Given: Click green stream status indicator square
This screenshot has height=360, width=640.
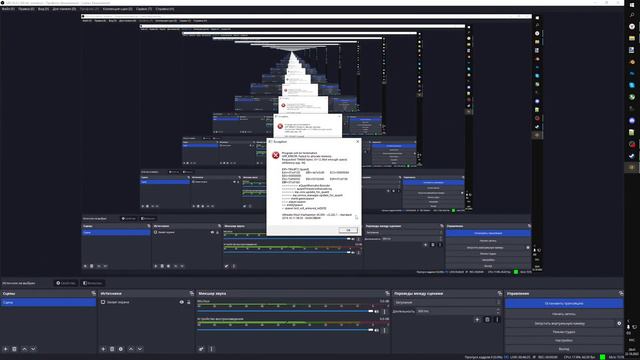Looking at the screenshot, I should (602, 357).
